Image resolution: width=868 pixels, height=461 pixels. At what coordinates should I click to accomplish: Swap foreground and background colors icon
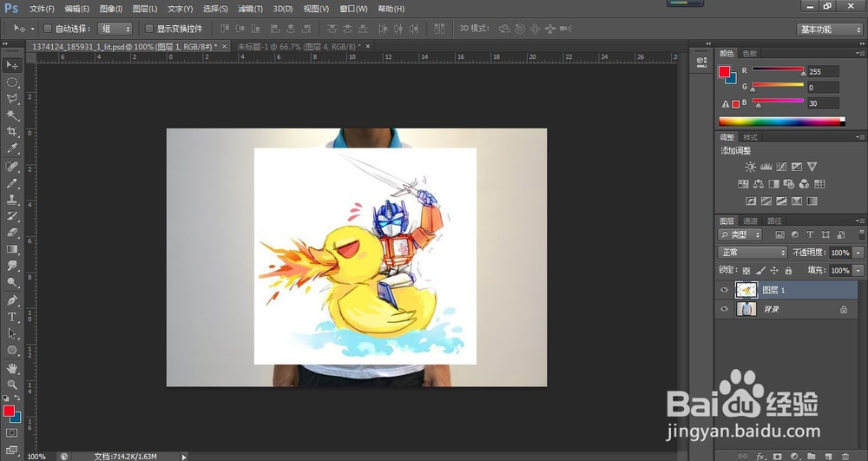pyautogui.click(x=17, y=398)
